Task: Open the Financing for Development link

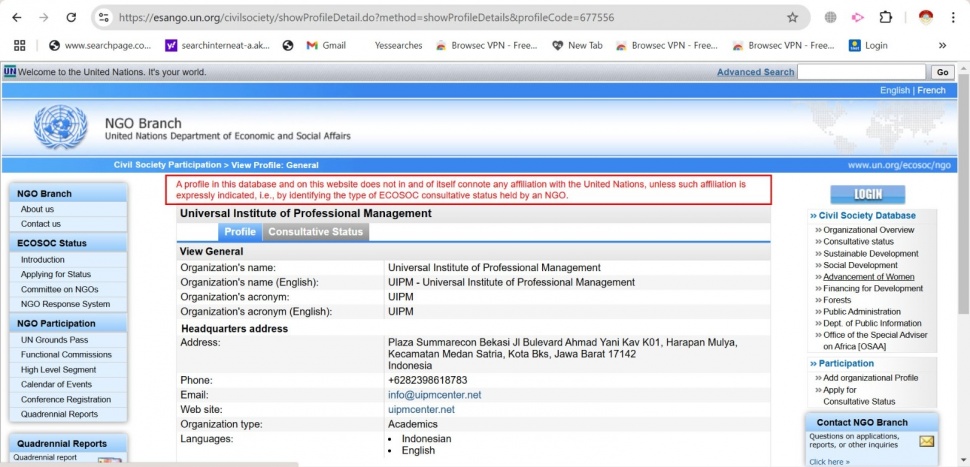Action: pos(873,288)
